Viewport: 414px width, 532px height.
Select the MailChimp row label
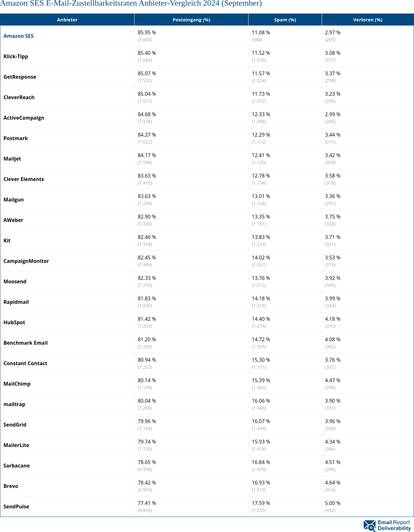(x=17, y=384)
